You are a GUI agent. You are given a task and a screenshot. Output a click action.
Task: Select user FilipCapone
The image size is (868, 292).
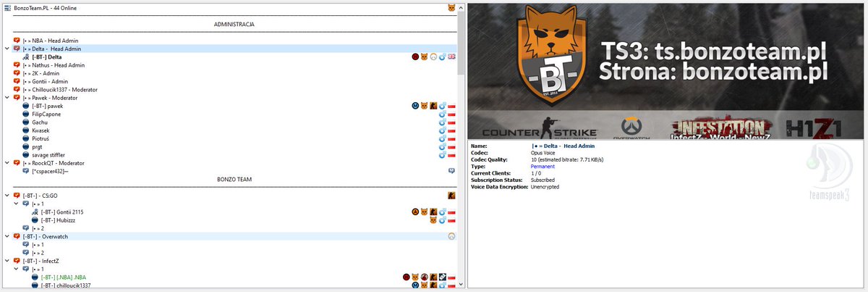(x=46, y=114)
